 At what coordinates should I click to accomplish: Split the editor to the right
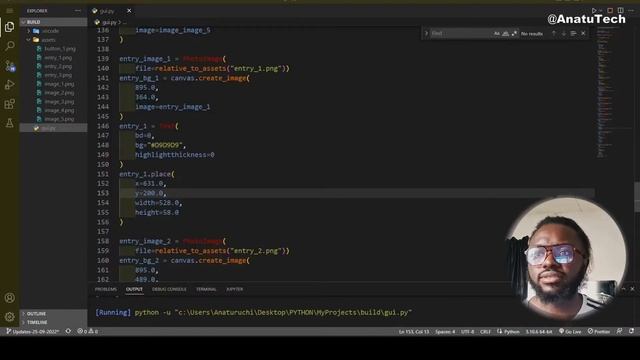tap(620, 11)
